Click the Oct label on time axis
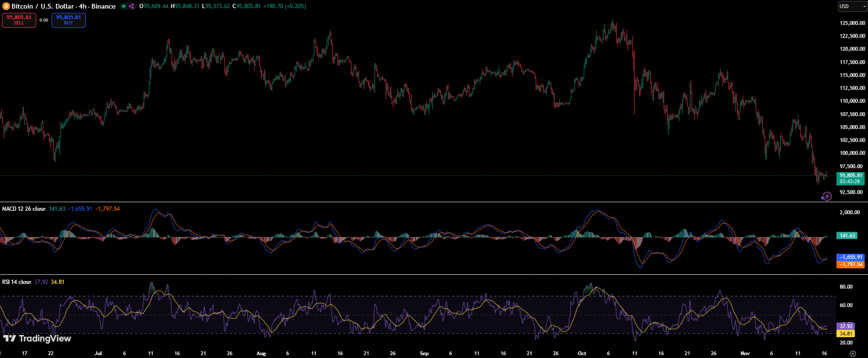868x358 pixels. 582,353
